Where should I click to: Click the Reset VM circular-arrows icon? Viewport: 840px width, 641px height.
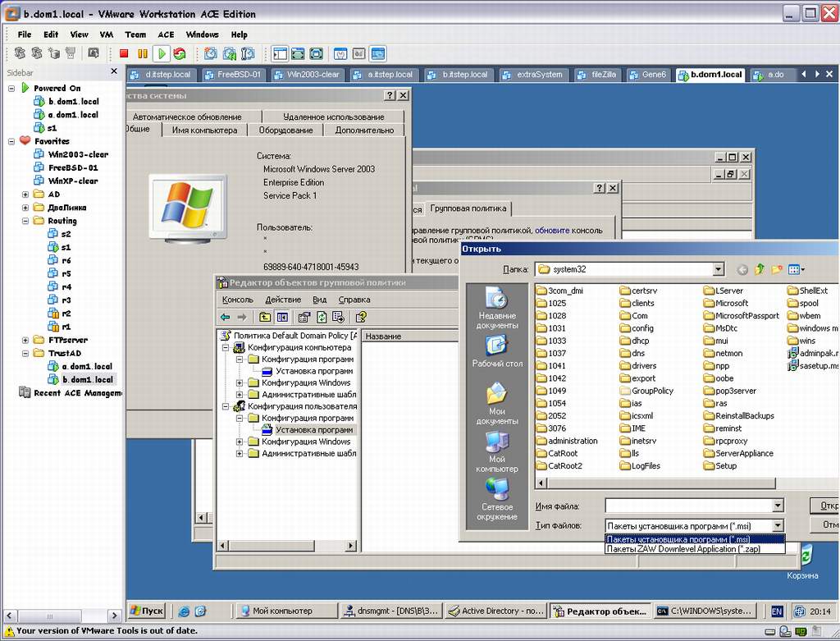180,54
